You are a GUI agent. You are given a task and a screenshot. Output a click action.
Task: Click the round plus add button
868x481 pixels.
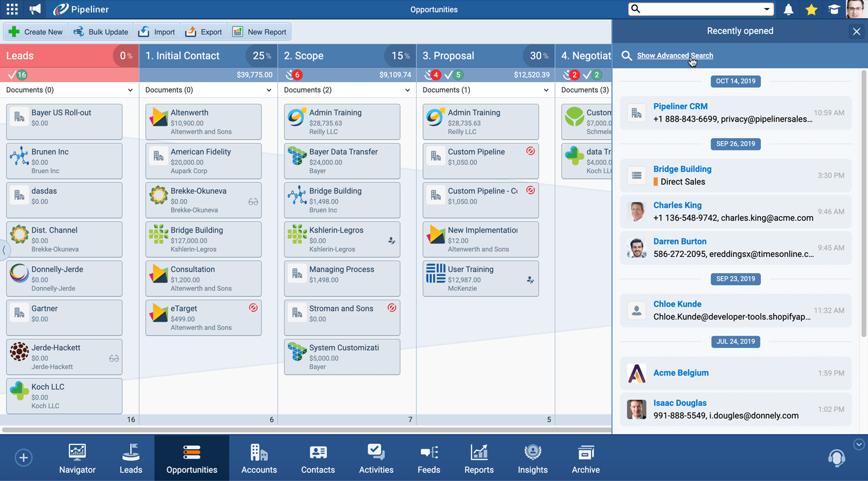(x=23, y=458)
